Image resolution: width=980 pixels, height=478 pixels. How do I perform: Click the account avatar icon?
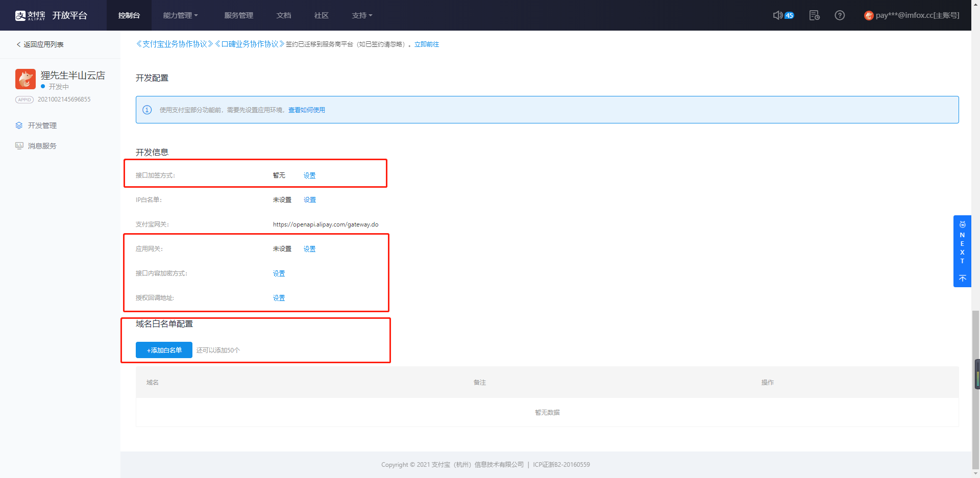coord(869,15)
